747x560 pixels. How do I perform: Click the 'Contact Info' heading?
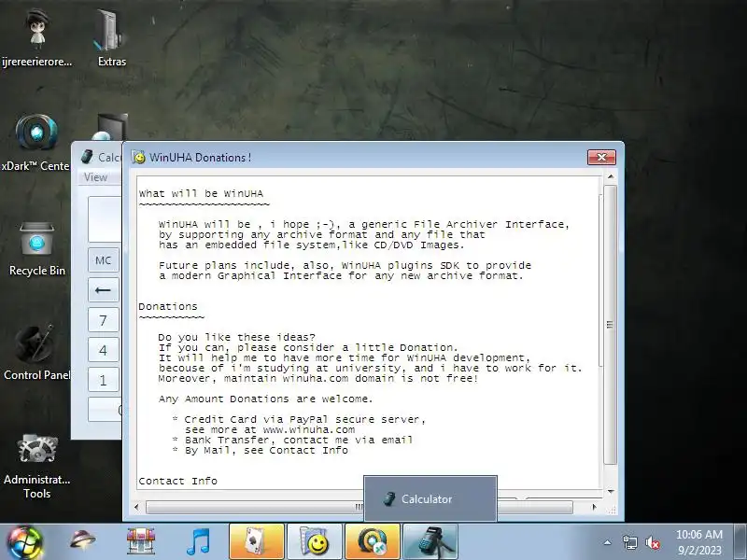pyautogui.click(x=177, y=482)
